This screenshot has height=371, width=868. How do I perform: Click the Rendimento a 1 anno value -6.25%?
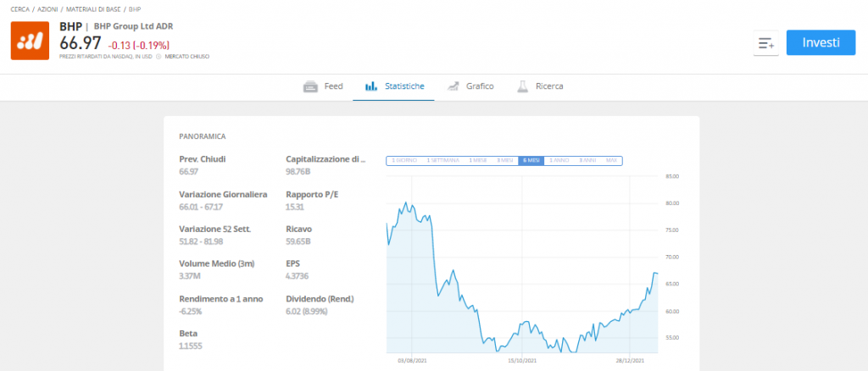[191, 312]
